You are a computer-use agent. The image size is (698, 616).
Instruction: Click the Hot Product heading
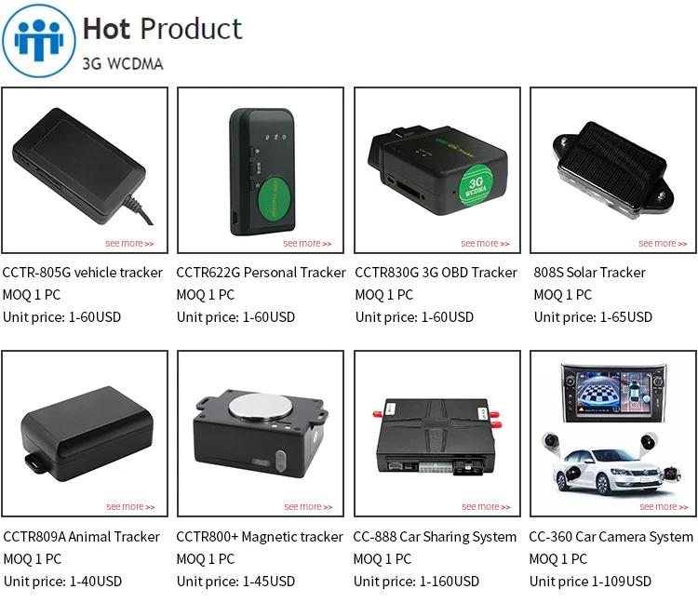click(x=163, y=29)
